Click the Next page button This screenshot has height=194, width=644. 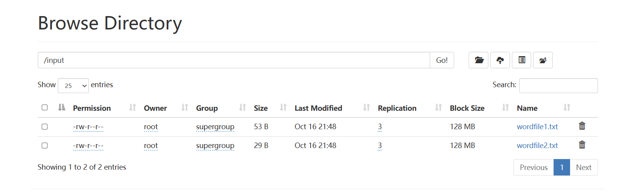tap(583, 167)
